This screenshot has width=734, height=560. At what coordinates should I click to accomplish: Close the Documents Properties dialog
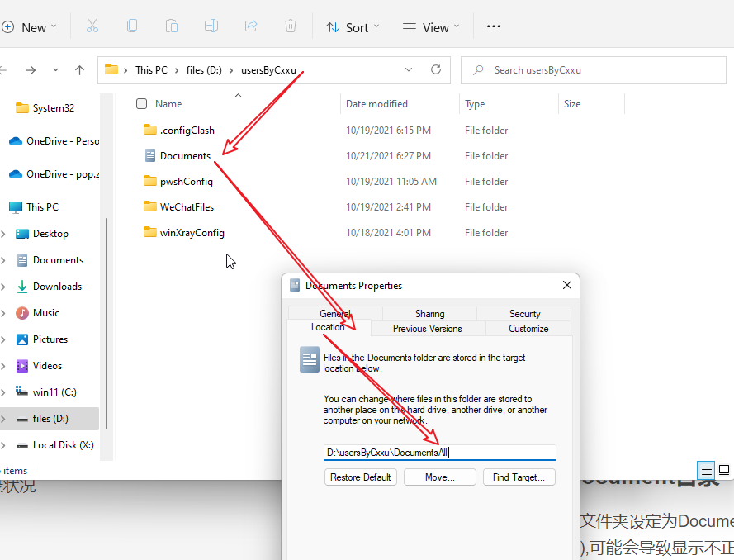coord(567,285)
